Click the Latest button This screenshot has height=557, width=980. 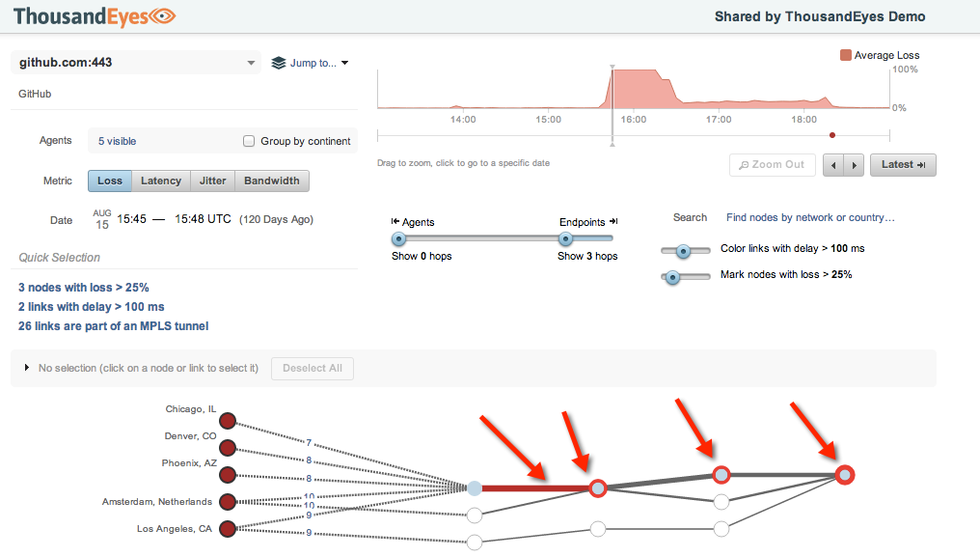(x=903, y=165)
